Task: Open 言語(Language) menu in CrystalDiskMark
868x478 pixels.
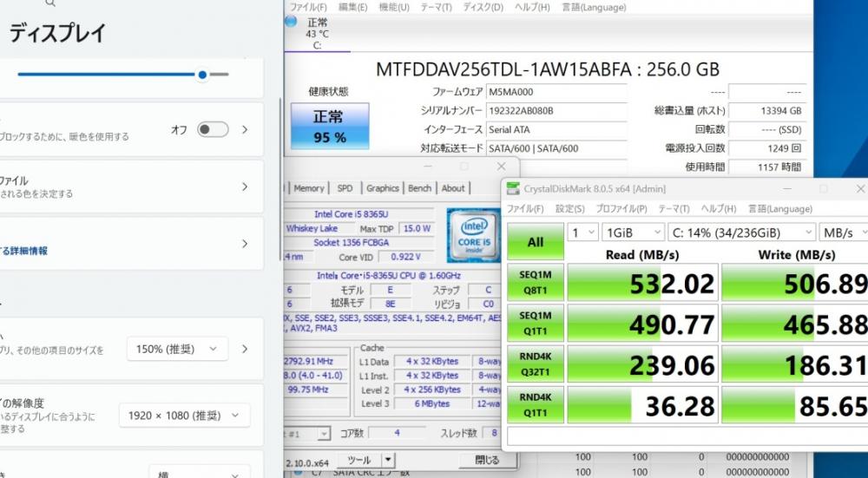Action: click(780, 208)
